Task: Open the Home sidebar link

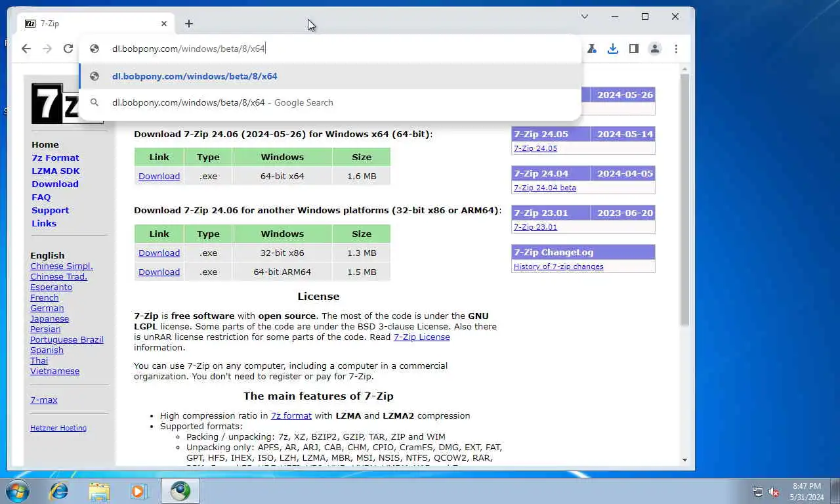Action: click(x=45, y=144)
